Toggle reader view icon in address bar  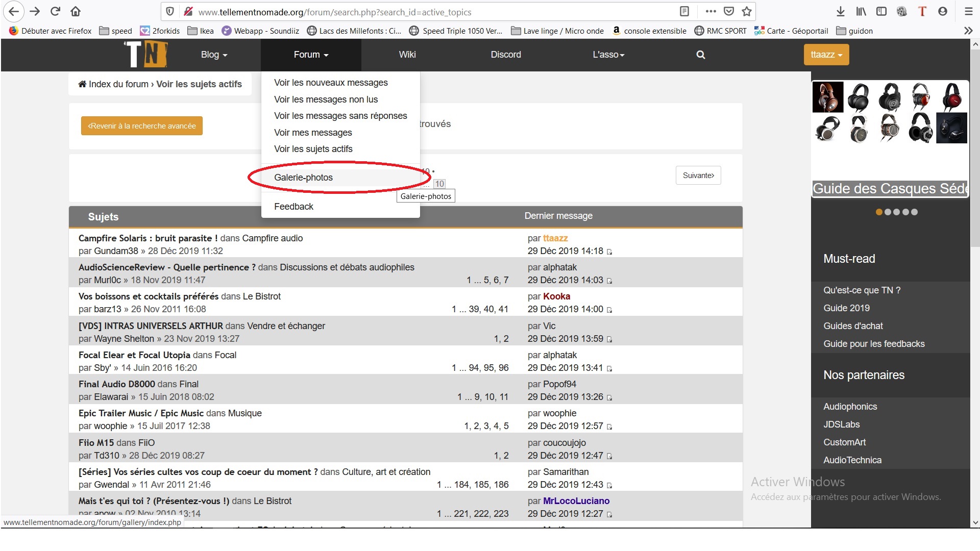pos(684,11)
